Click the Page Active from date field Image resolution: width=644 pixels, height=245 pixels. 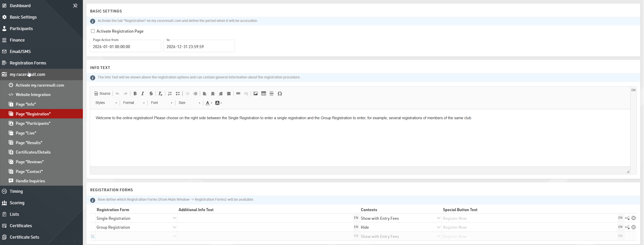(125, 47)
